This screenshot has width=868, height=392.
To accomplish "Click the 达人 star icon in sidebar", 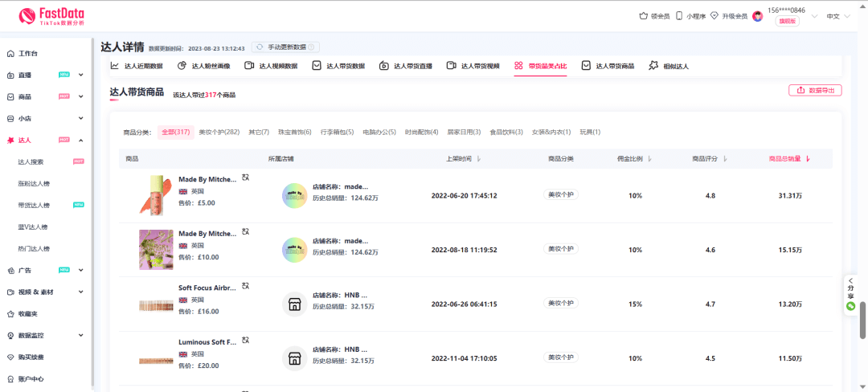I will 10,141.
